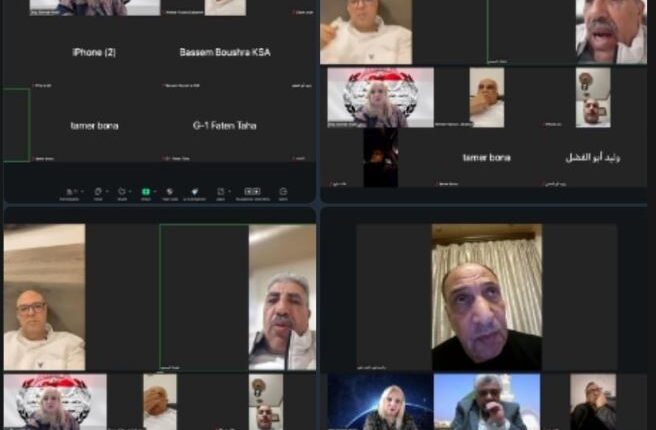656x430 pixels.
Task: Click the large video of man by curtains
Action: pos(486,298)
